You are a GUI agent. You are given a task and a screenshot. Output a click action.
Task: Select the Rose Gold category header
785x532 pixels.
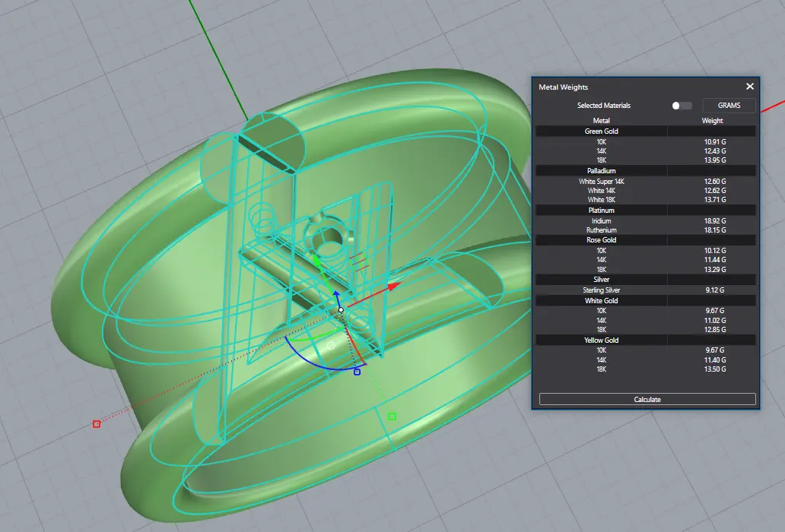point(601,239)
